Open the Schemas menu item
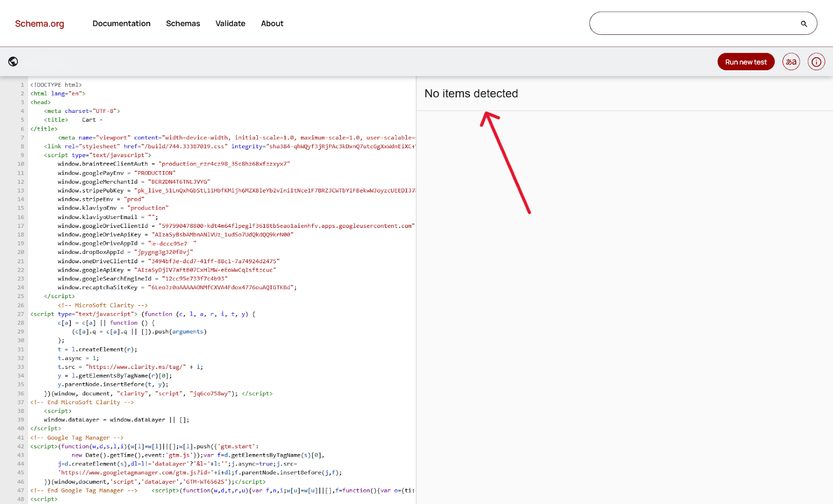 pos(183,23)
